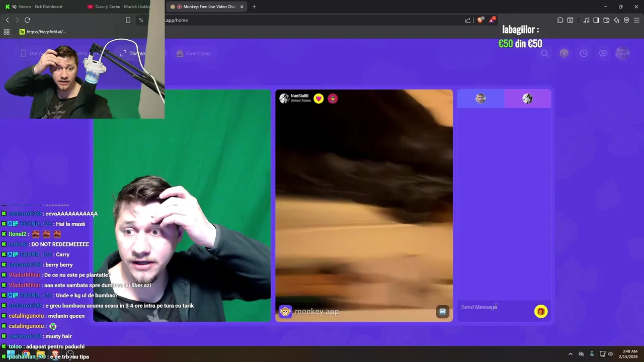Send a gift with the red gift icon
The height and width of the screenshot is (362, 644).
[x=541, y=312]
